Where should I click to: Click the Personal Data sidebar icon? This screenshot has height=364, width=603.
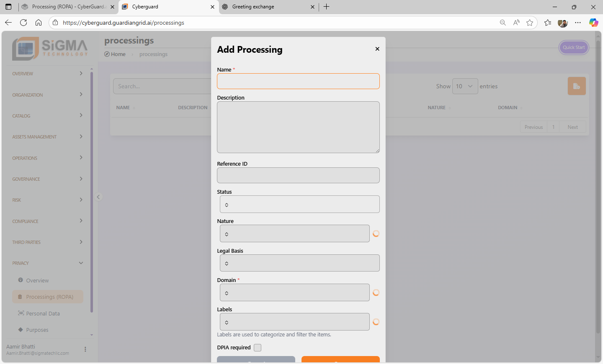pyautogui.click(x=21, y=313)
